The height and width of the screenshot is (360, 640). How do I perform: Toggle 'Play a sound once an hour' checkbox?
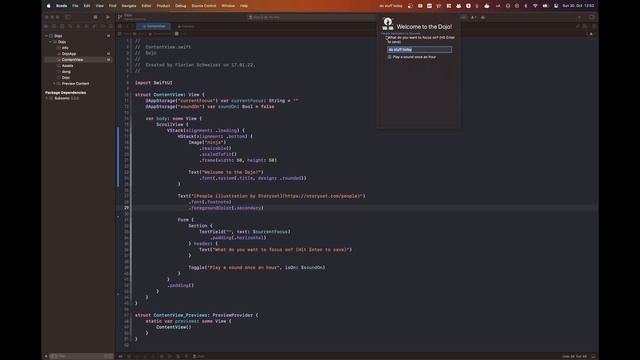click(x=389, y=57)
